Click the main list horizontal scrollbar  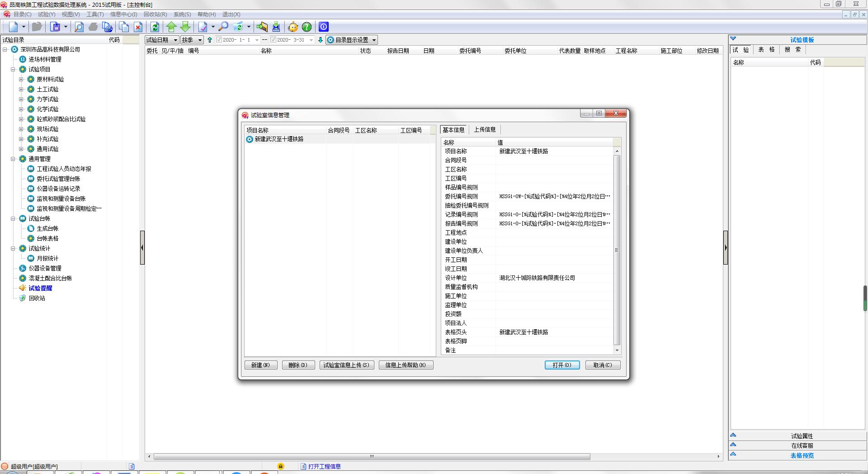(372, 456)
